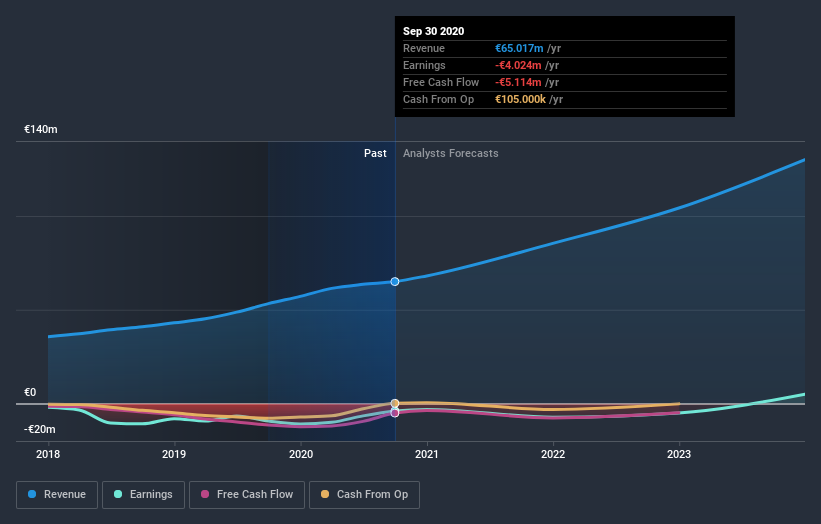Click the pink Free Cash Flow data point
This screenshot has width=821, height=524.
[395, 413]
